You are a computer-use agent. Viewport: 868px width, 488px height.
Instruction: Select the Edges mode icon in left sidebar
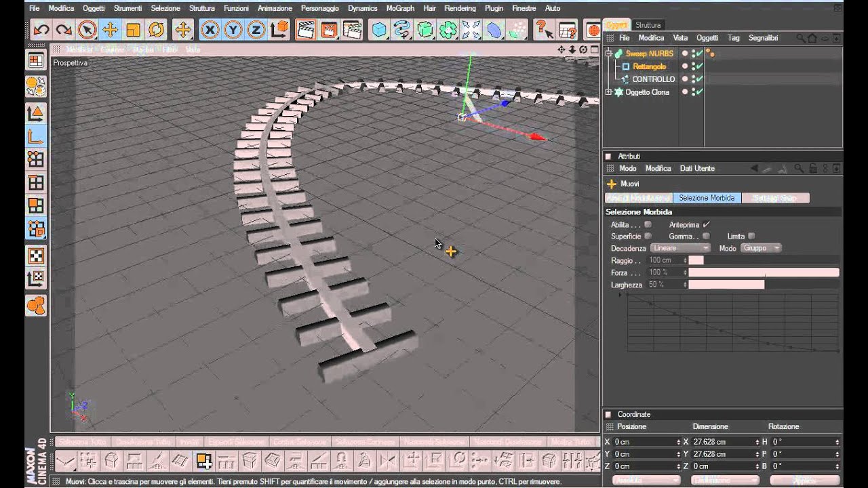pyautogui.click(x=36, y=182)
